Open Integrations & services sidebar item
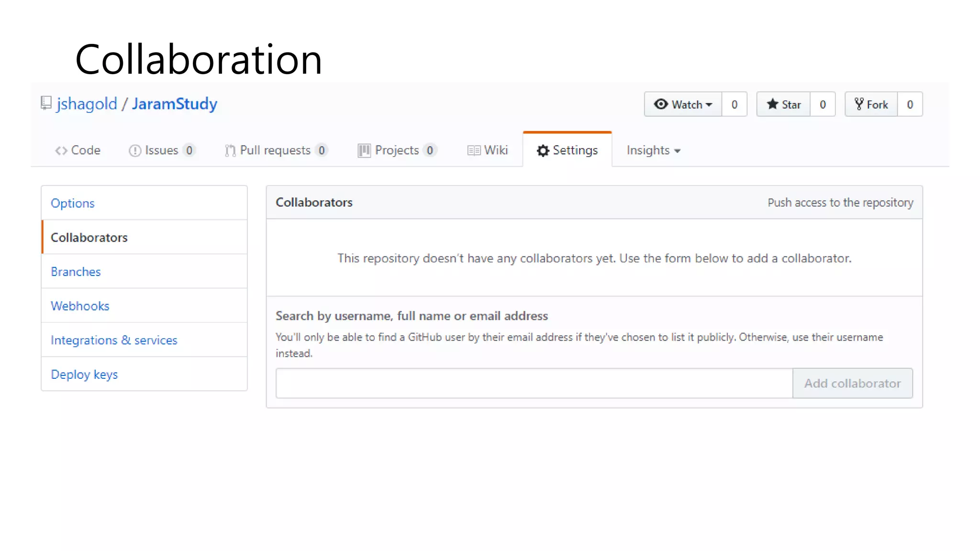Viewport: 980px width, 551px height. point(145,340)
